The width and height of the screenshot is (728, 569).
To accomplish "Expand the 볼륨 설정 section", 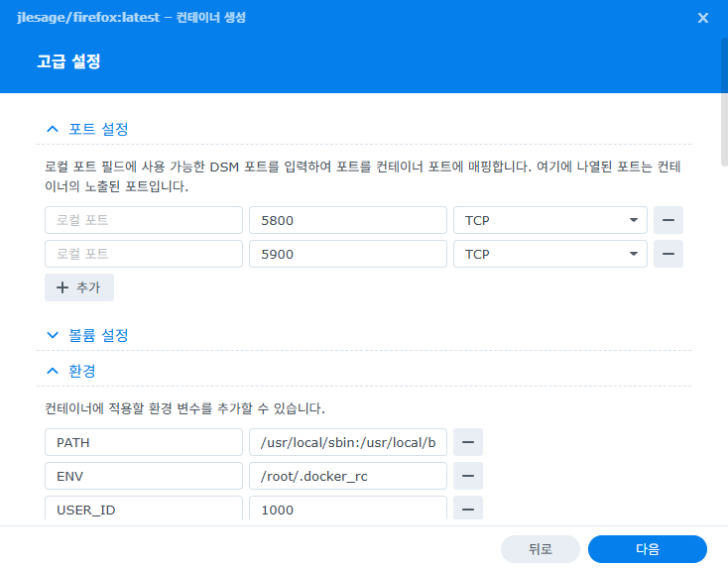I will [54, 335].
